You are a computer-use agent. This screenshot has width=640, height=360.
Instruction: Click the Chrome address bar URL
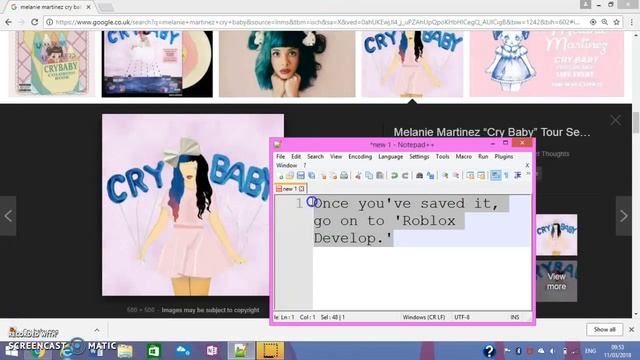(x=317, y=22)
